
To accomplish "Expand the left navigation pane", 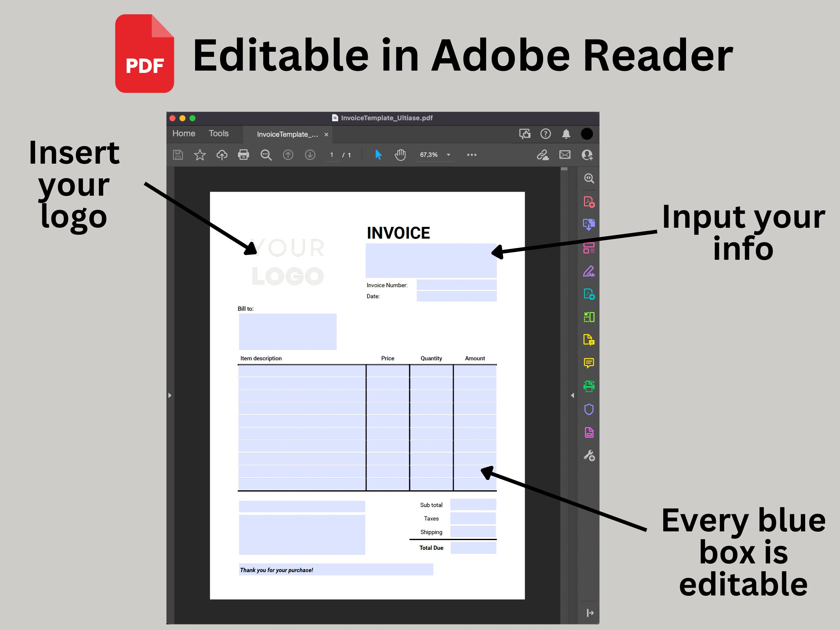I will 170,395.
